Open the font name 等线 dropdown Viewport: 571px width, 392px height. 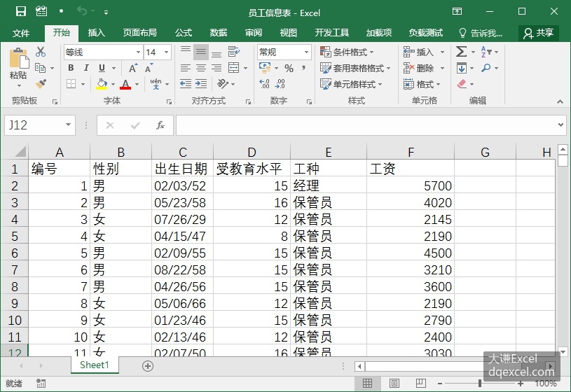(139, 52)
